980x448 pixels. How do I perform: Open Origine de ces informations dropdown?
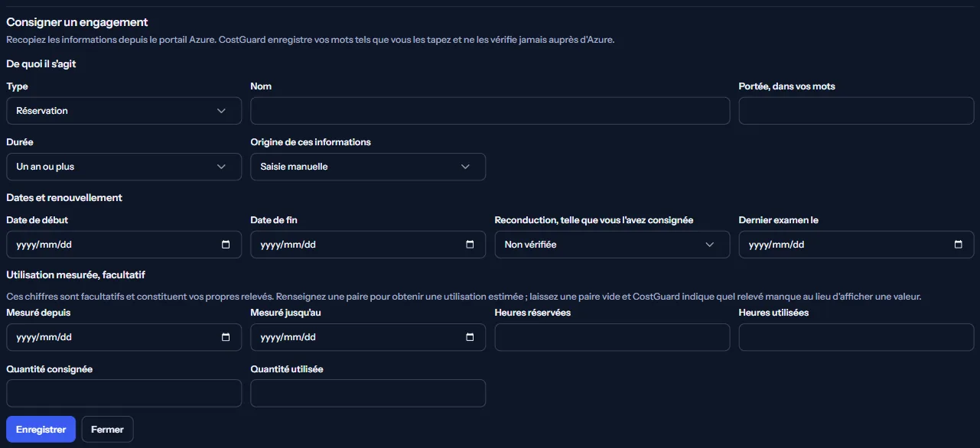(368, 167)
